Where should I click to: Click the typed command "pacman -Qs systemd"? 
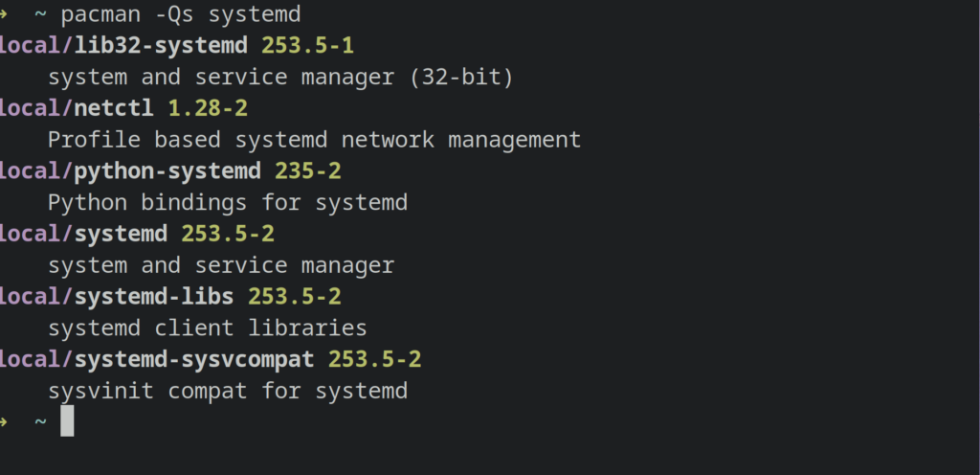click(181, 14)
